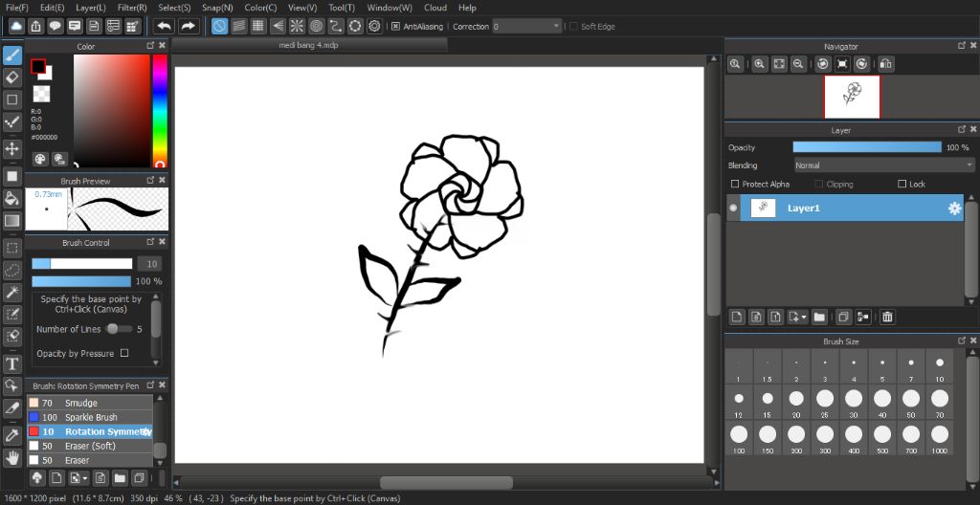Turn snap off with the crossed-circle icon
Viewport: 980px width, 505px height.
tap(219, 26)
